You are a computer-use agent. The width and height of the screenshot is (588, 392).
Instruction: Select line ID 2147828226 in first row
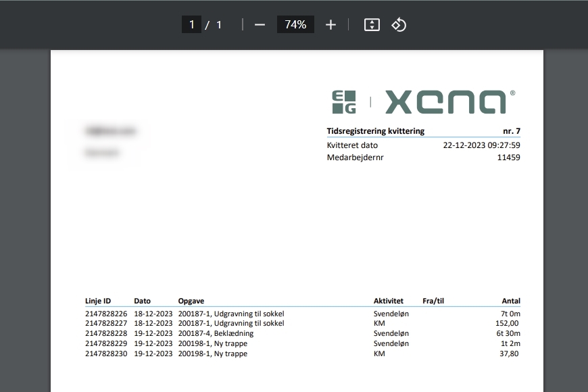pos(106,314)
